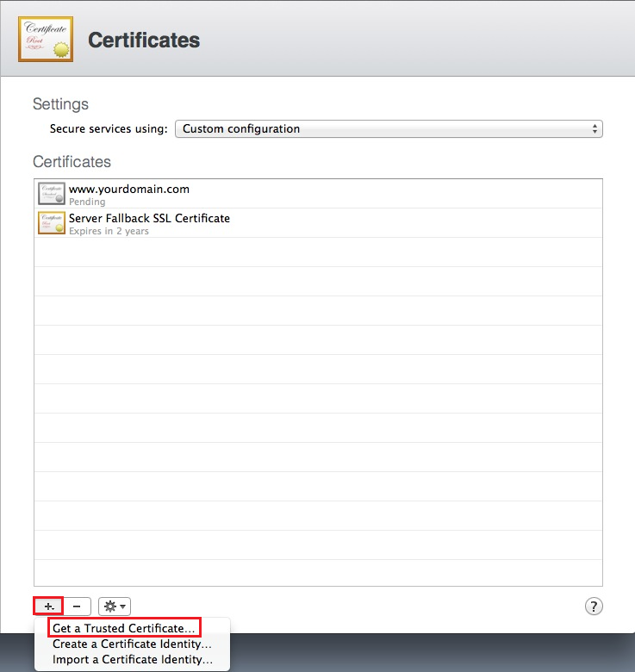The height and width of the screenshot is (672, 635).
Task: Click the gold Server Fallback certificate icon
Action: tap(52, 223)
